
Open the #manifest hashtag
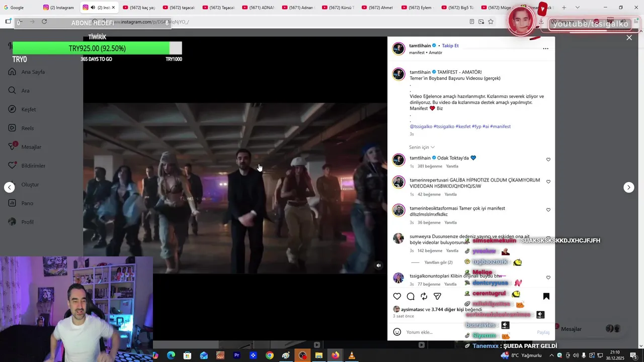pos(500,127)
